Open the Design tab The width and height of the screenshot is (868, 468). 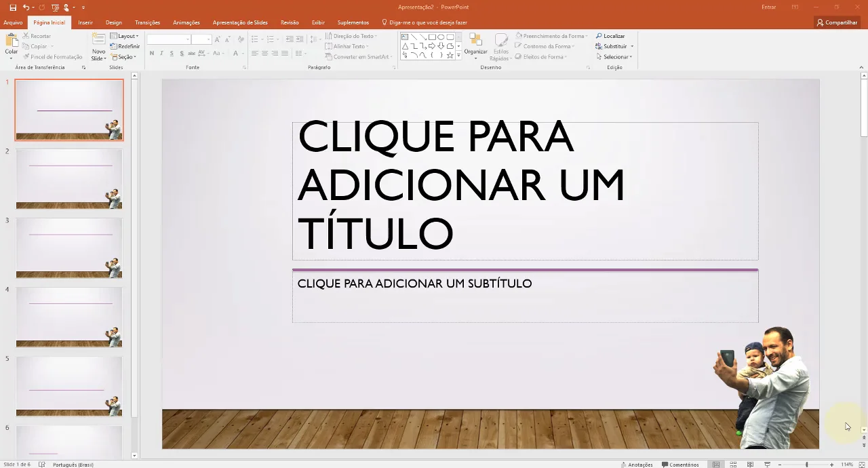114,22
